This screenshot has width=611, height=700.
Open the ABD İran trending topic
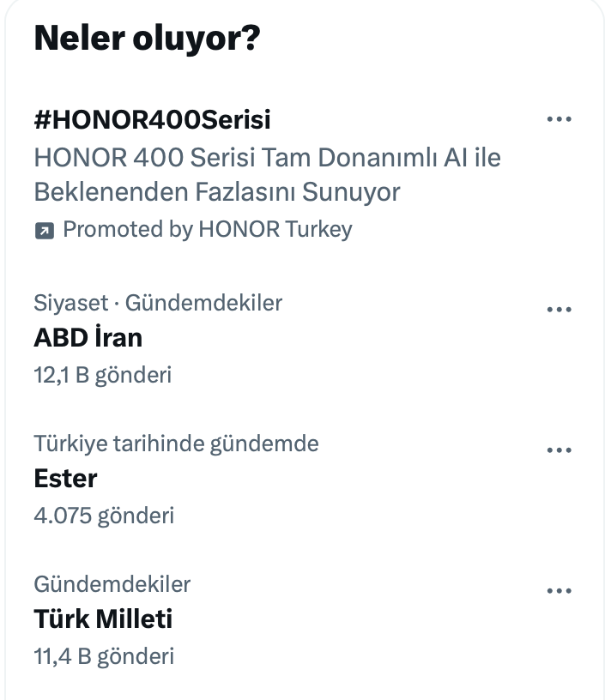click(x=87, y=337)
